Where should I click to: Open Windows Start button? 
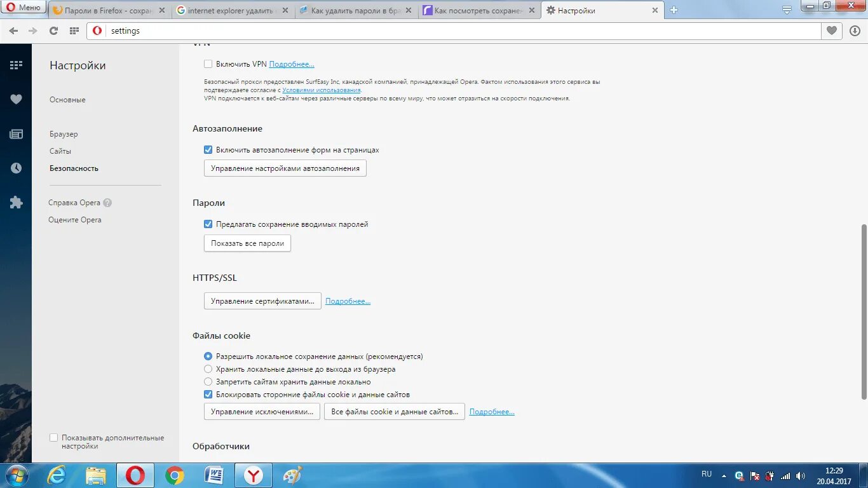point(17,475)
